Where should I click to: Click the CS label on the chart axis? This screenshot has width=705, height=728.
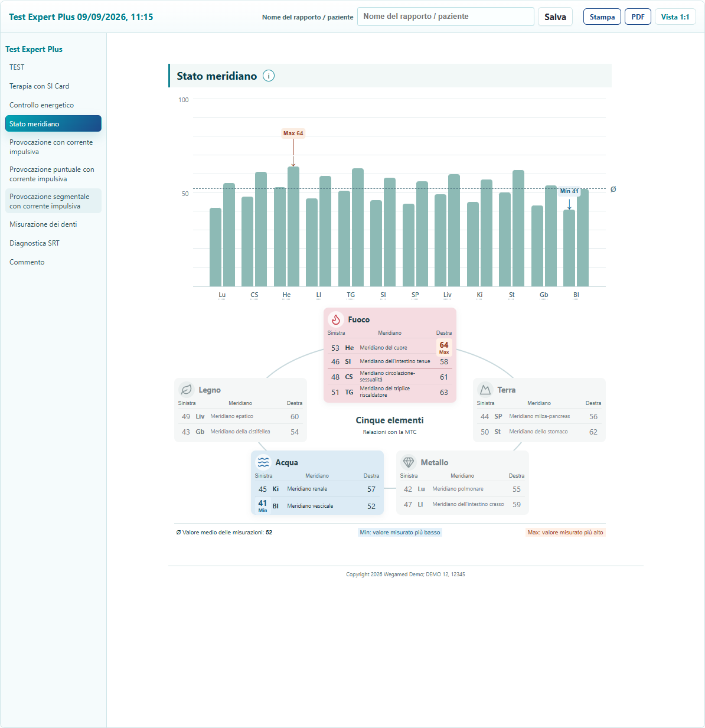click(254, 295)
